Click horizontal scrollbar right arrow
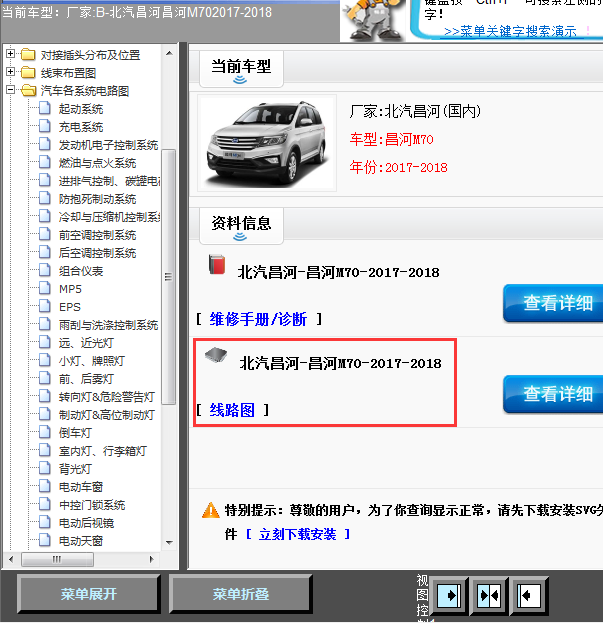The width and height of the screenshot is (603, 623). tap(151, 559)
